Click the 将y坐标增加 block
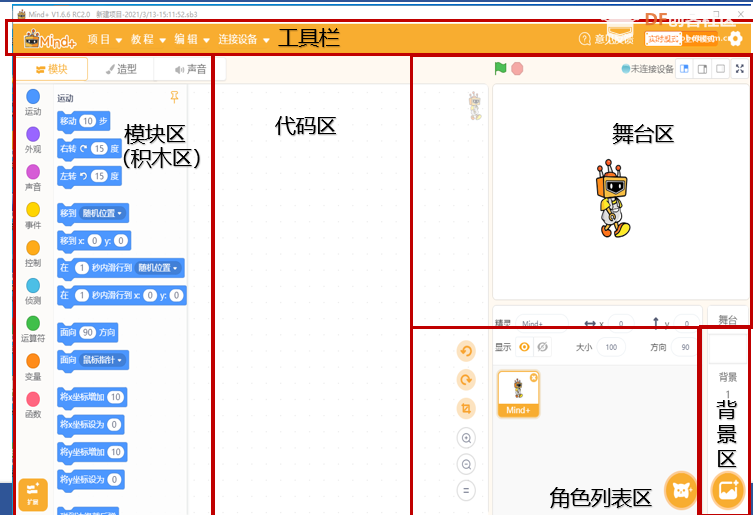 tap(92, 452)
